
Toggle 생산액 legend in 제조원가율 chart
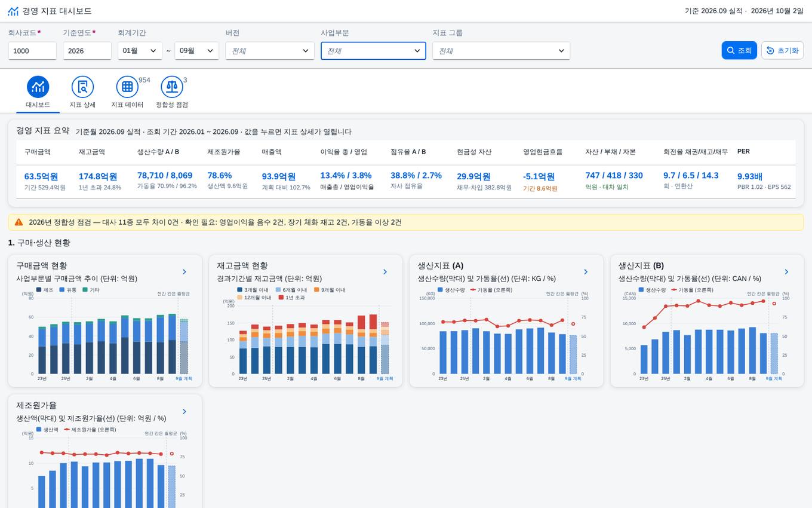pos(47,430)
